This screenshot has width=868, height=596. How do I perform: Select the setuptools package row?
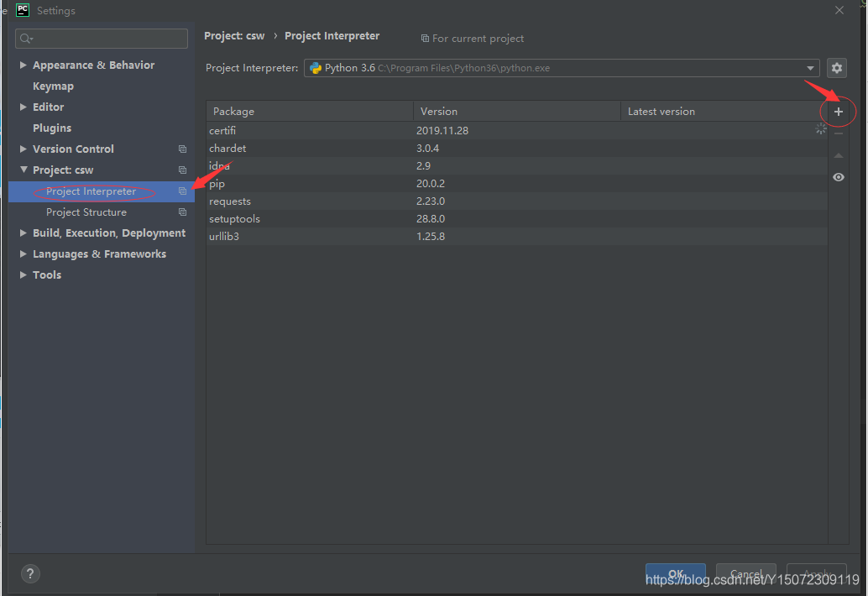(516, 219)
